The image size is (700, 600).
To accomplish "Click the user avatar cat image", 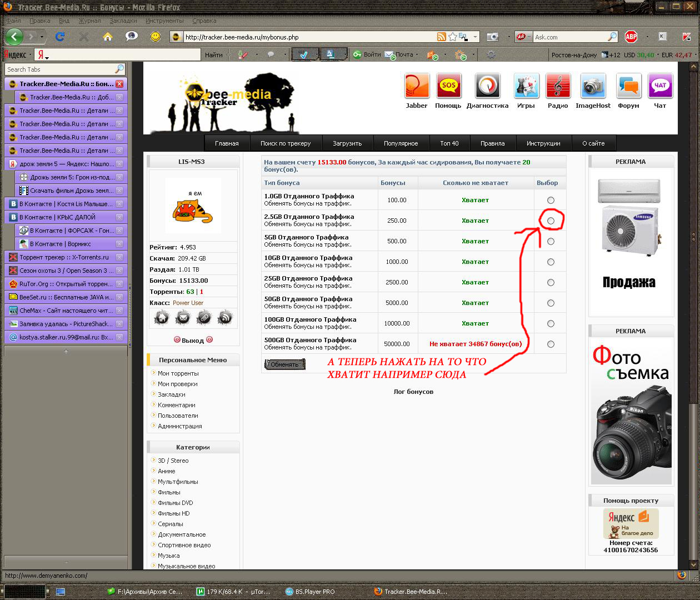I will click(193, 206).
